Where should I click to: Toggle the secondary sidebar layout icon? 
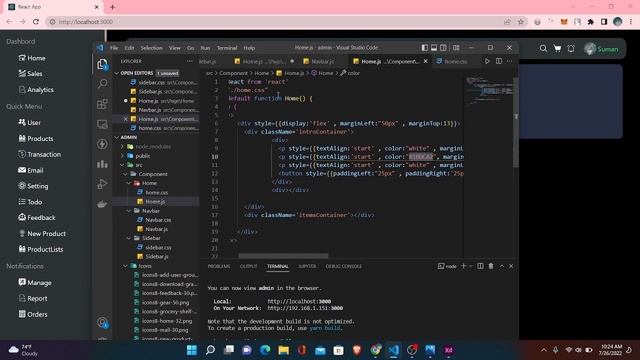[443, 48]
